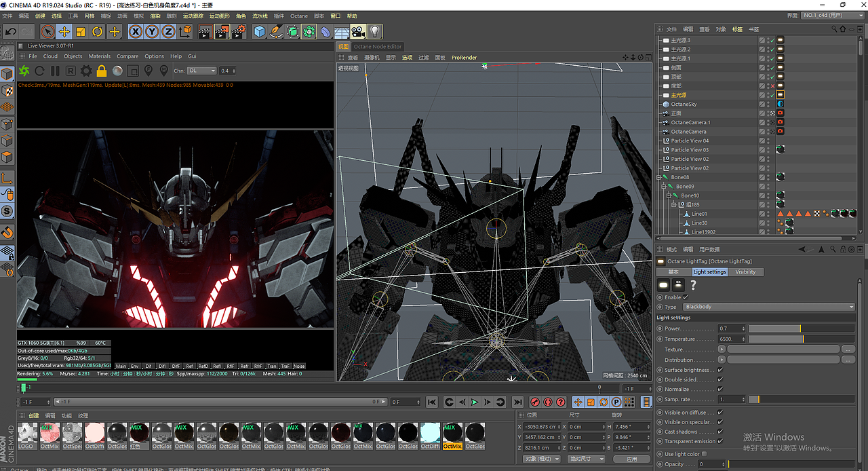The height and width of the screenshot is (471, 868).
Task: Open the ProRender viewport menu
Action: click(465, 58)
